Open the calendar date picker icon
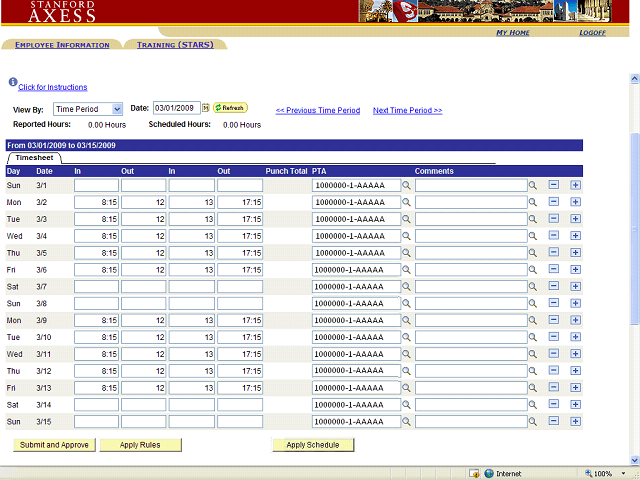This screenshot has height=480, width=640. click(x=206, y=108)
